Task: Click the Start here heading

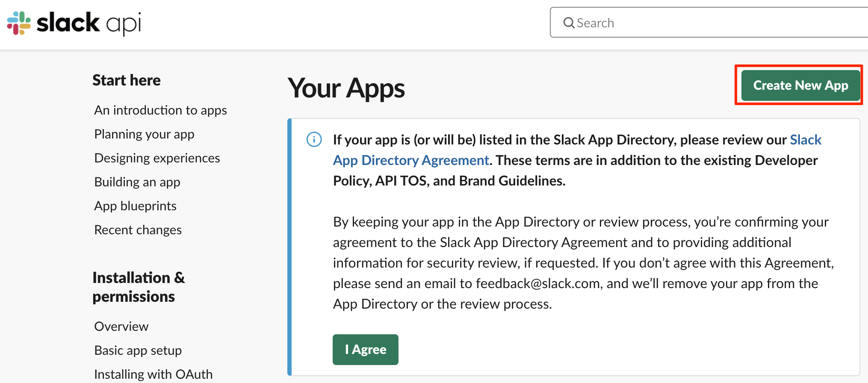Action: tap(127, 80)
